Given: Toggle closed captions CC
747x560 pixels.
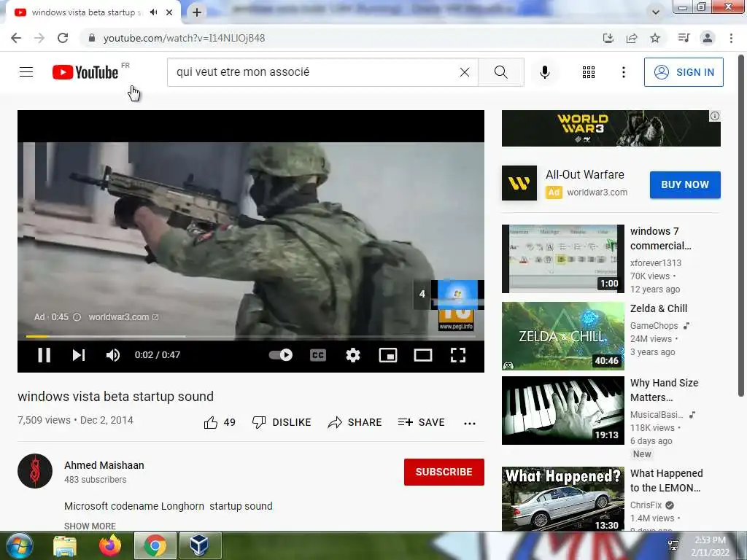Looking at the screenshot, I should pyautogui.click(x=318, y=355).
